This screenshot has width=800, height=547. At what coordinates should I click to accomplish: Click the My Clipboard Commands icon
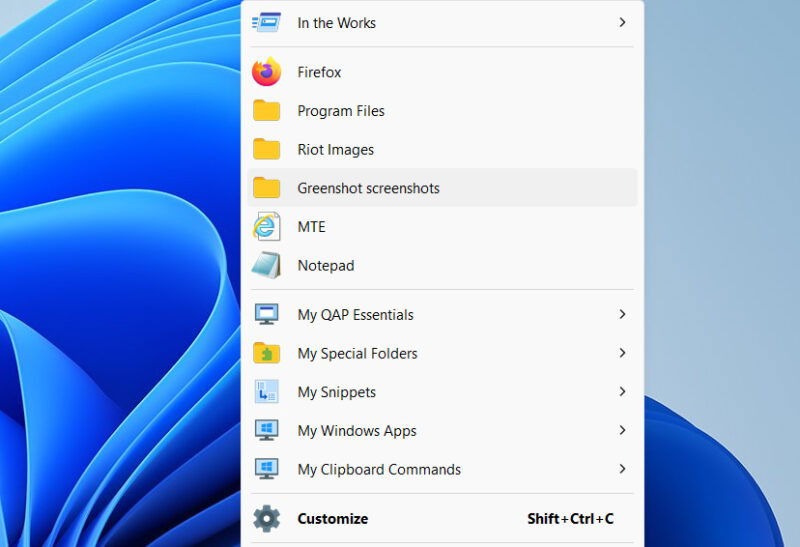pyautogui.click(x=266, y=469)
